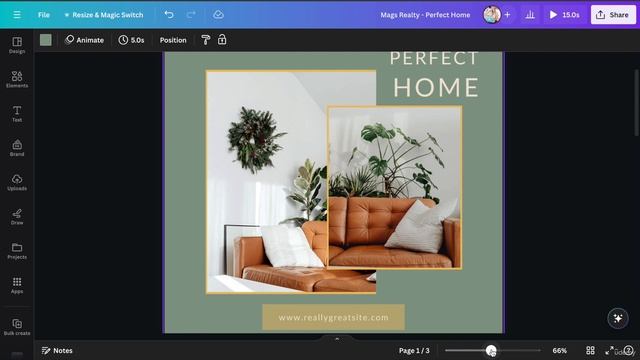Screen dimensions: 640x360
Task: Open the hamburger main menu
Action: point(17,15)
